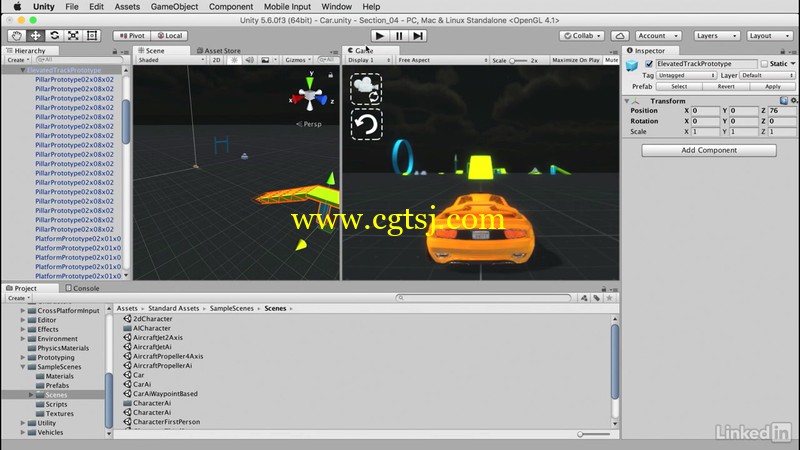Toggle scene audio icon
This screenshot has width=800, height=450.
(x=249, y=60)
